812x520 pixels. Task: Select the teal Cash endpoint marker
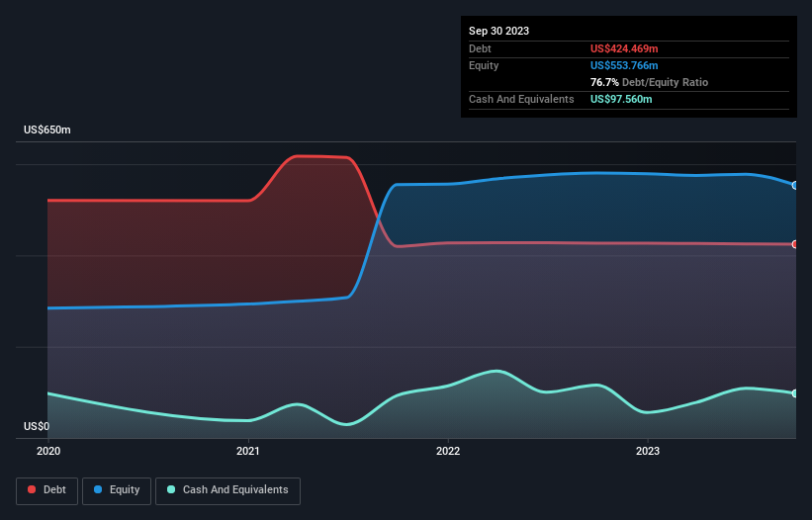[795, 393]
